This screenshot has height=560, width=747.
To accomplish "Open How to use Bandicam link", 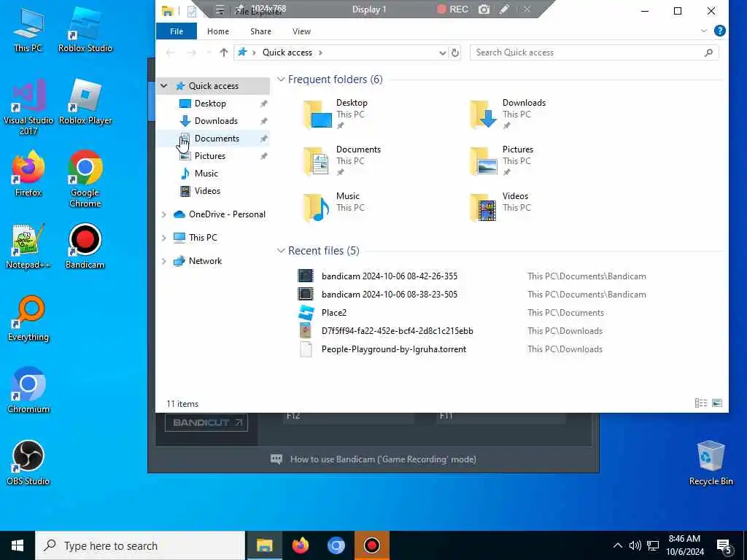I will (x=382, y=459).
